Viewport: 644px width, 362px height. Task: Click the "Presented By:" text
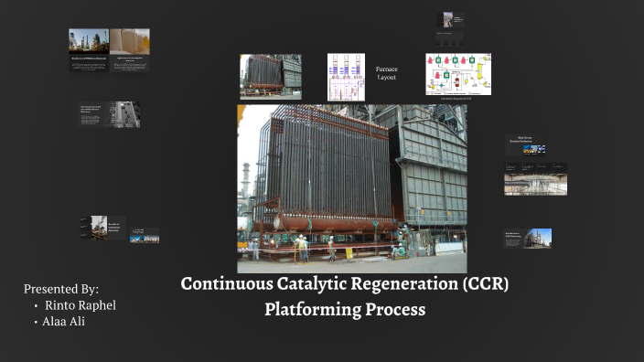tap(61, 289)
